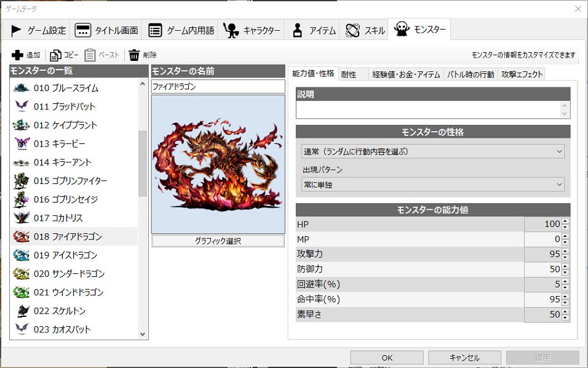
Task: Increase HP value with up arrow
Action: tap(565, 220)
